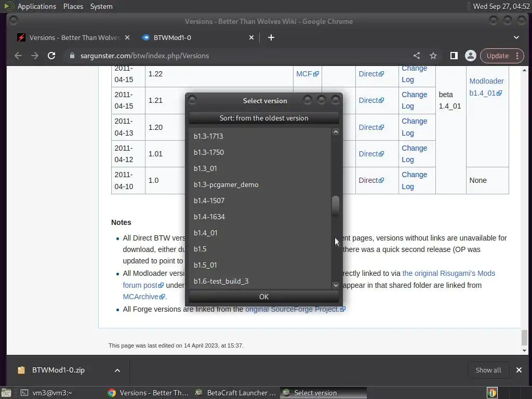The height and width of the screenshot is (399, 532).
Task: Open the MCArchive link
Action: (144, 297)
